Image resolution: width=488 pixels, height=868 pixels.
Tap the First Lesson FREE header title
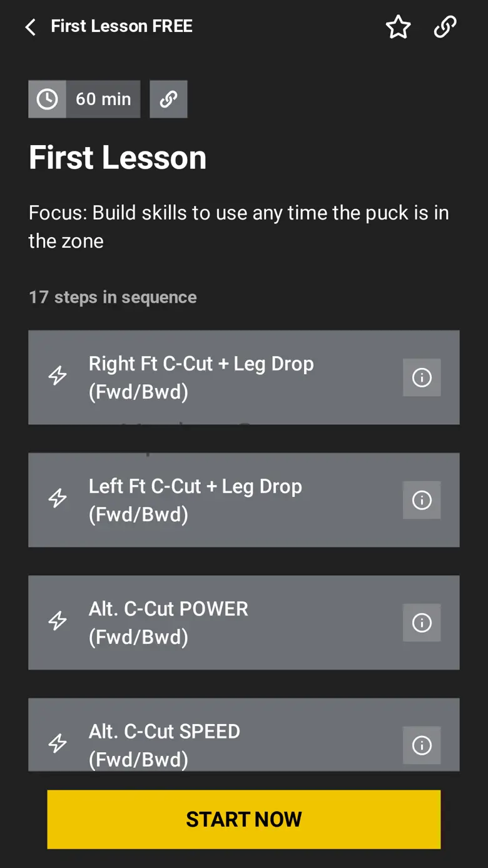pyautogui.click(x=121, y=26)
